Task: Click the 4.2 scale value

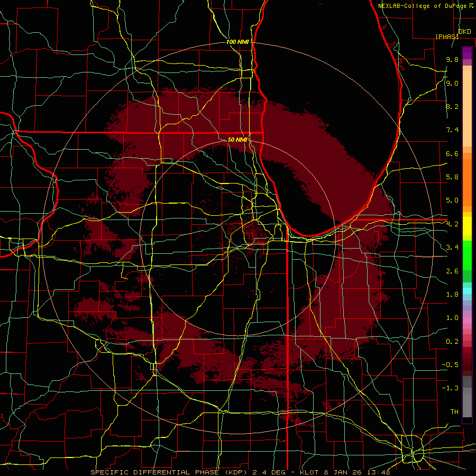Action: 452,224
